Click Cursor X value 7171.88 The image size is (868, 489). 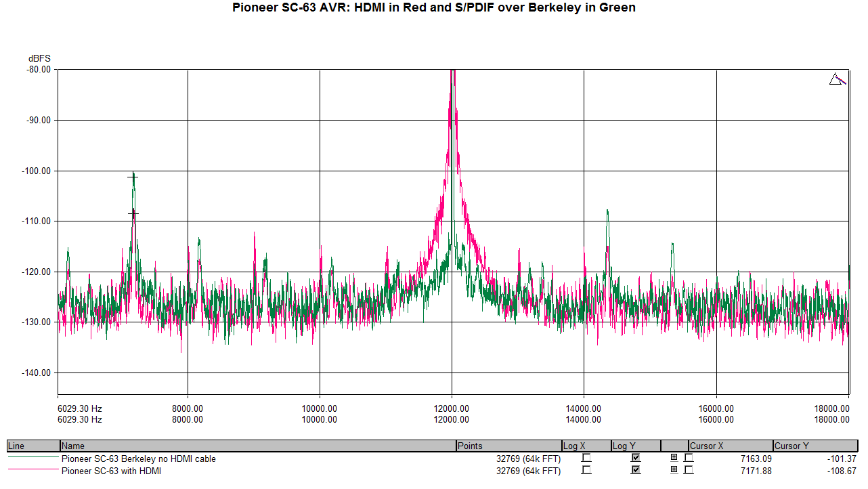click(x=756, y=471)
